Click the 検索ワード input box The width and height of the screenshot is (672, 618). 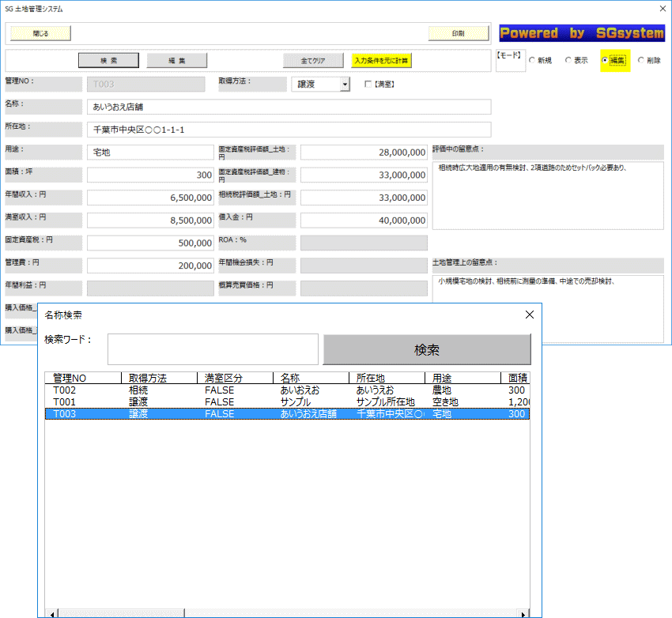(x=213, y=349)
